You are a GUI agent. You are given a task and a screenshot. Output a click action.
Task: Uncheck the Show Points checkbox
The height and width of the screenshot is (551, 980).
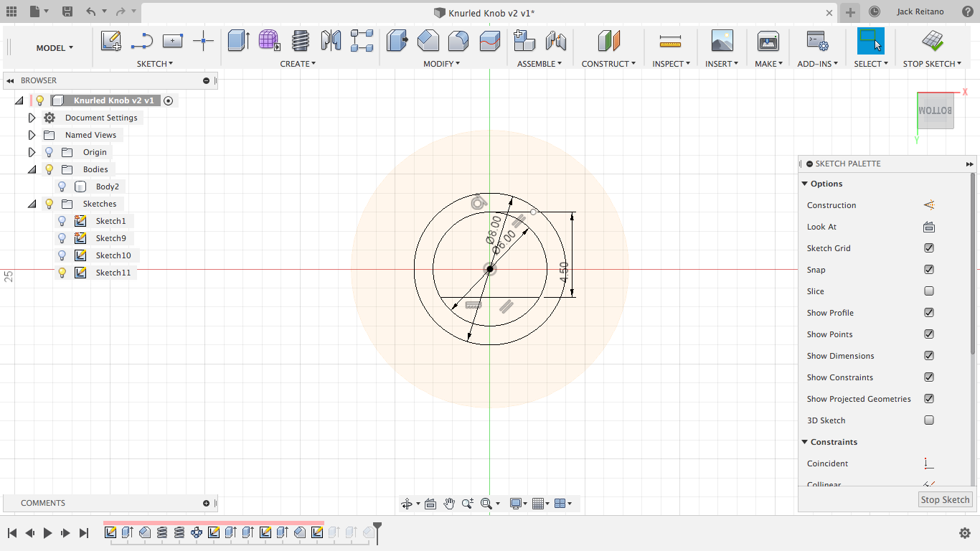tap(929, 334)
